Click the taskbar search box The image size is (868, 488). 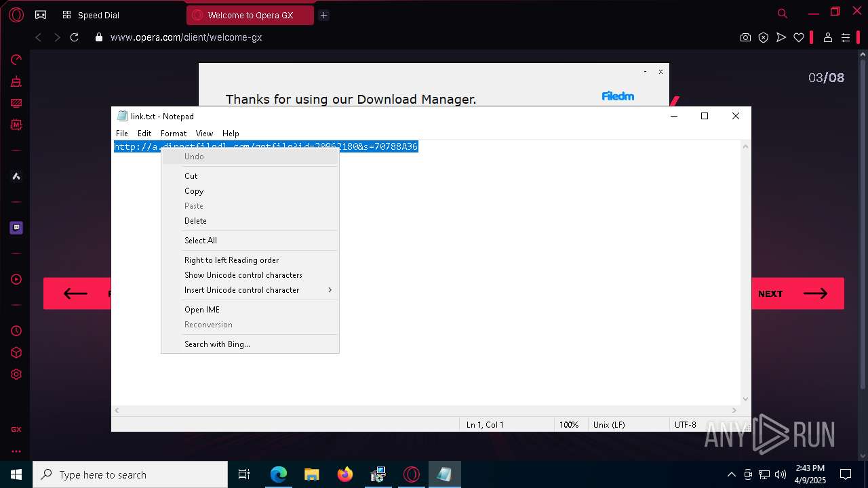tap(130, 474)
